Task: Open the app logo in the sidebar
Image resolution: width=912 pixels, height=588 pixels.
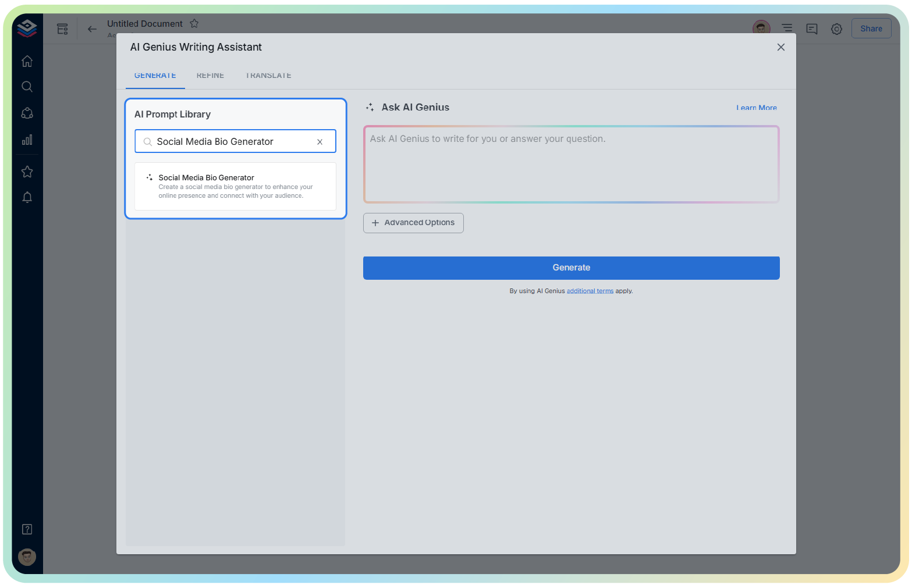Action: [27, 28]
